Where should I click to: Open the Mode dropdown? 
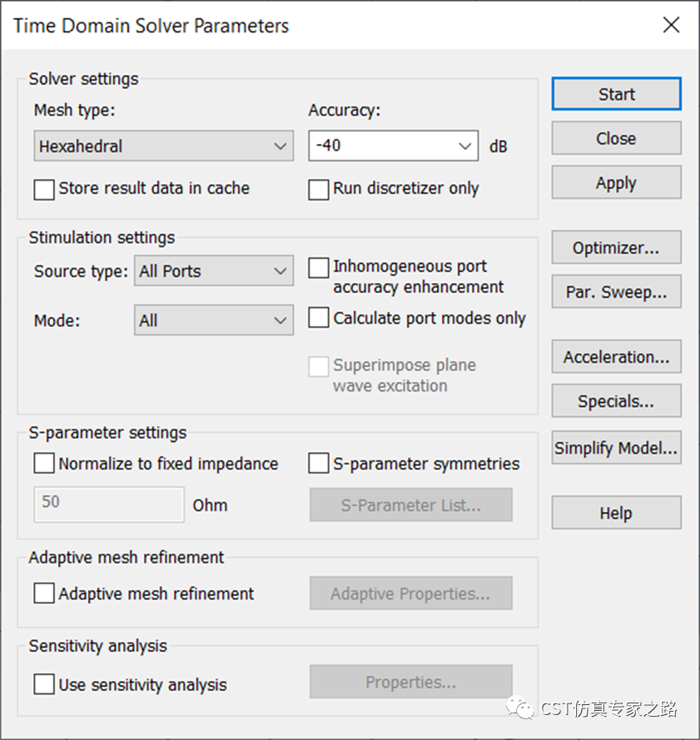click(214, 320)
